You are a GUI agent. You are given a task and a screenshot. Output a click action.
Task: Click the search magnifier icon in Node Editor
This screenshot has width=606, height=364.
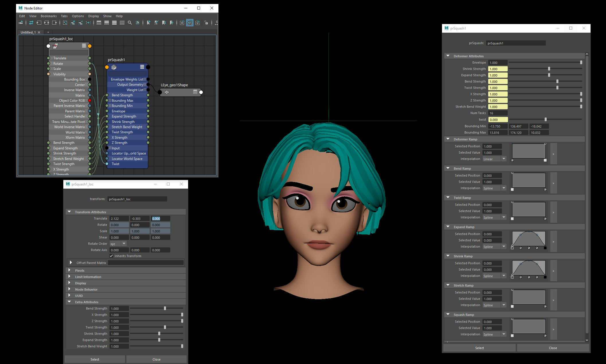pos(130,23)
